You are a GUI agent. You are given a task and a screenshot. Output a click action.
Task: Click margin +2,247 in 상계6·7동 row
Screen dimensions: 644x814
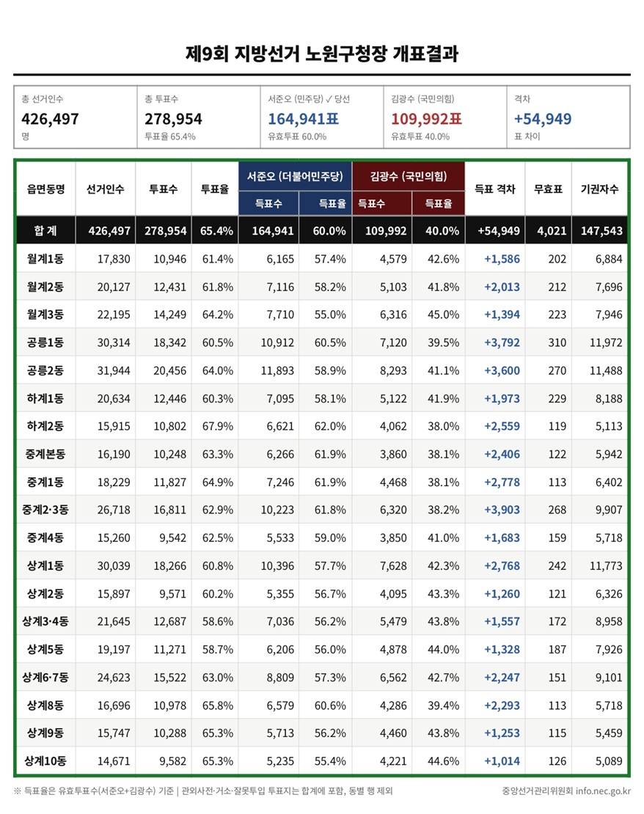[502, 678]
